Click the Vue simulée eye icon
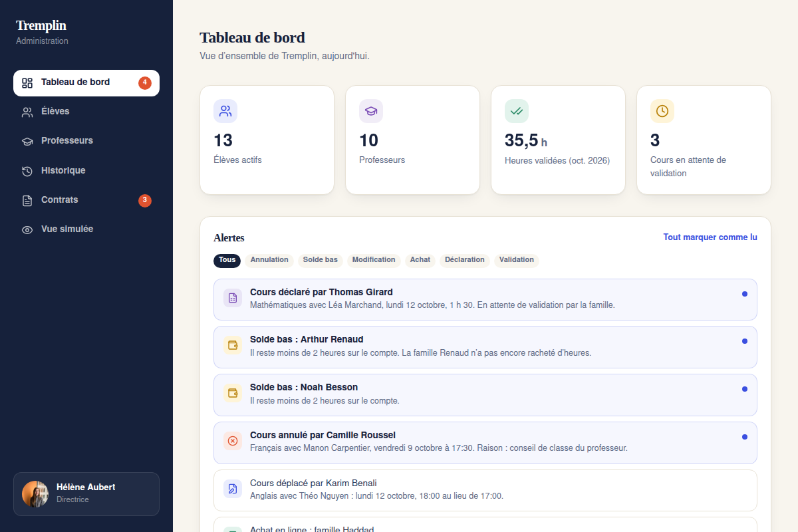 click(x=27, y=229)
